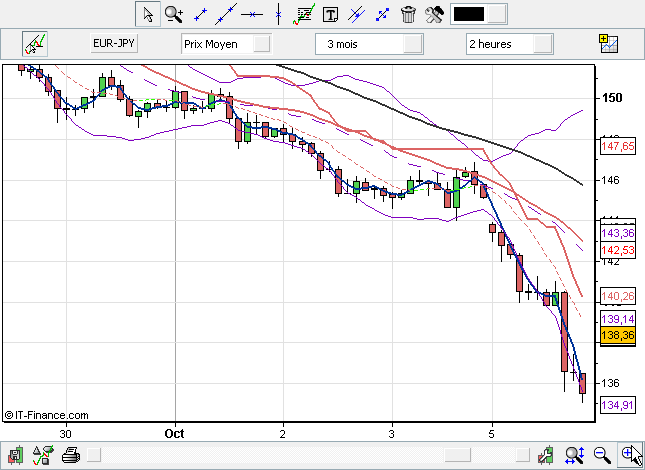This screenshot has height=470, width=645.
Task: Click the 138,36 current price label
Action: (x=617, y=336)
